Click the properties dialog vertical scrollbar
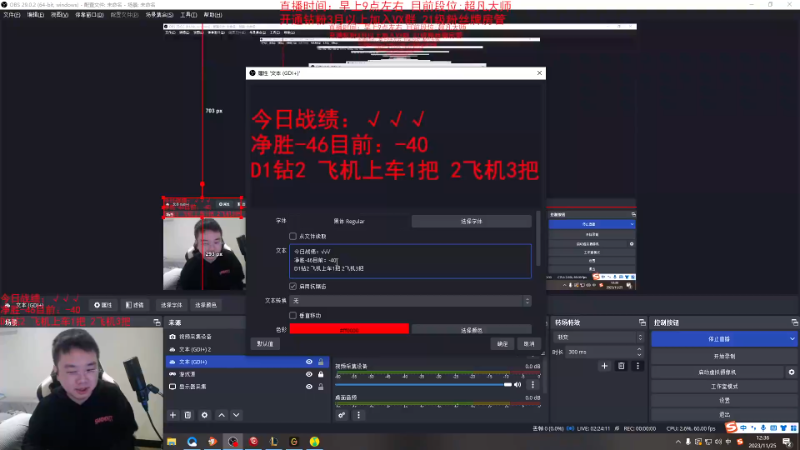800x450 pixels. 538,238
